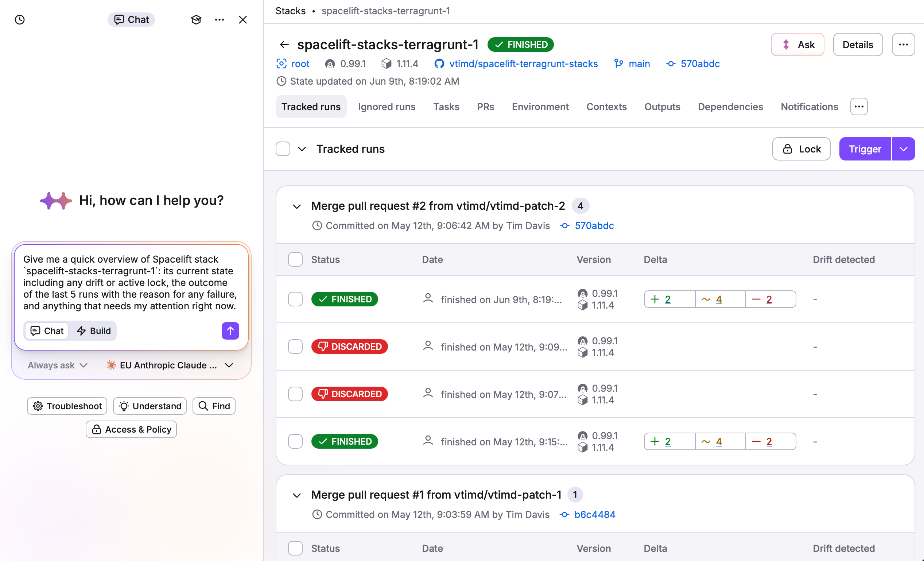Select the run finished on Jun 9th
The height and width of the screenshot is (561, 924).
(x=295, y=299)
